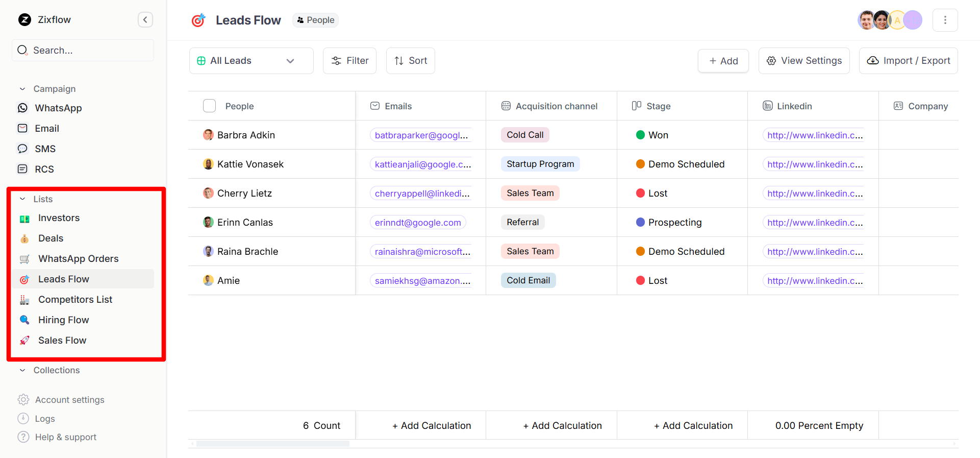This screenshot has height=458, width=980.
Task: Click the Linkedin column icon
Action: [x=768, y=106]
